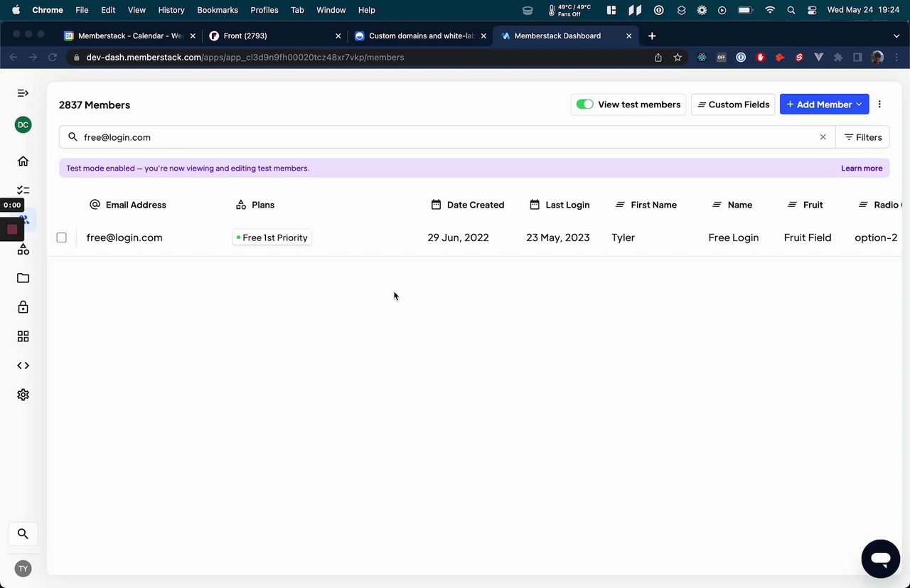Screen dimensions: 910x588
Task: Click the First Name column header
Action: point(646,205)
